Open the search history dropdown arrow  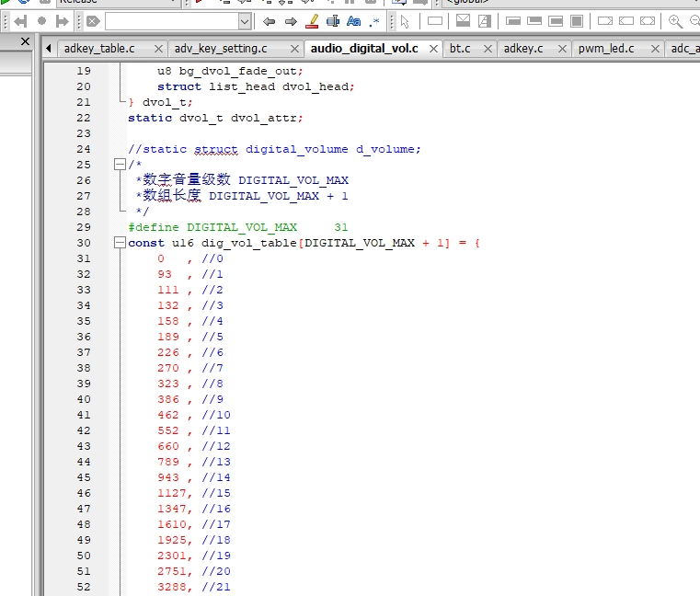(x=245, y=21)
